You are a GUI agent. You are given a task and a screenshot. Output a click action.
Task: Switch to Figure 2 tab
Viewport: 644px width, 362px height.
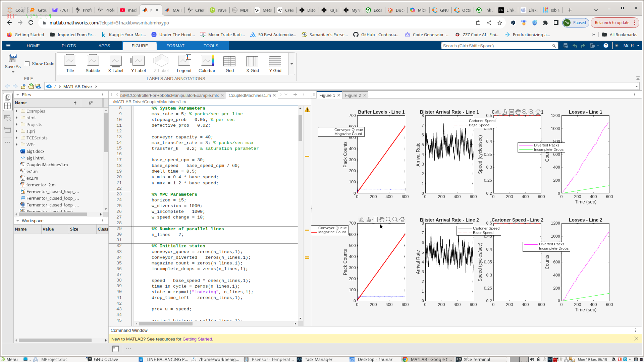pyautogui.click(x=353, y=96)
